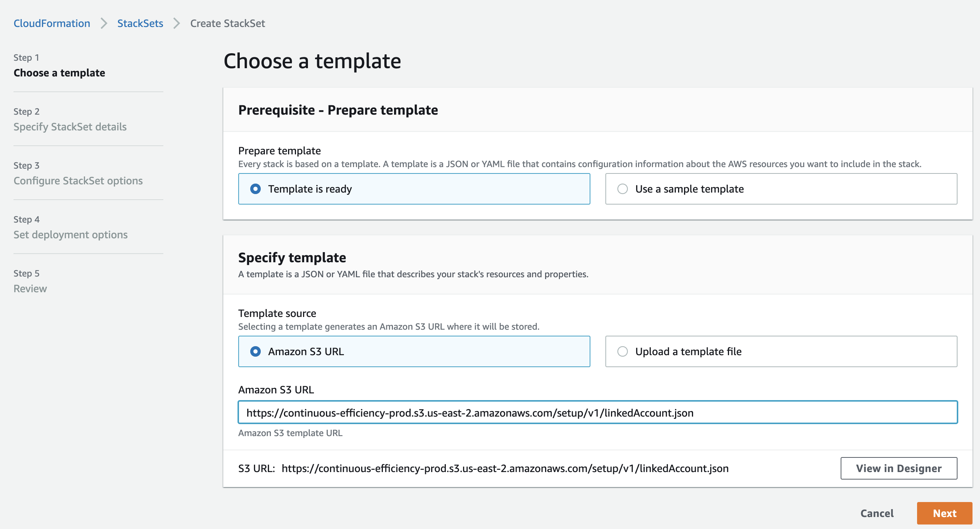The width and height of the screenshot is (980, 529).
Task: Click the Amazon S3 URL input field
Action: coord(598,412)
